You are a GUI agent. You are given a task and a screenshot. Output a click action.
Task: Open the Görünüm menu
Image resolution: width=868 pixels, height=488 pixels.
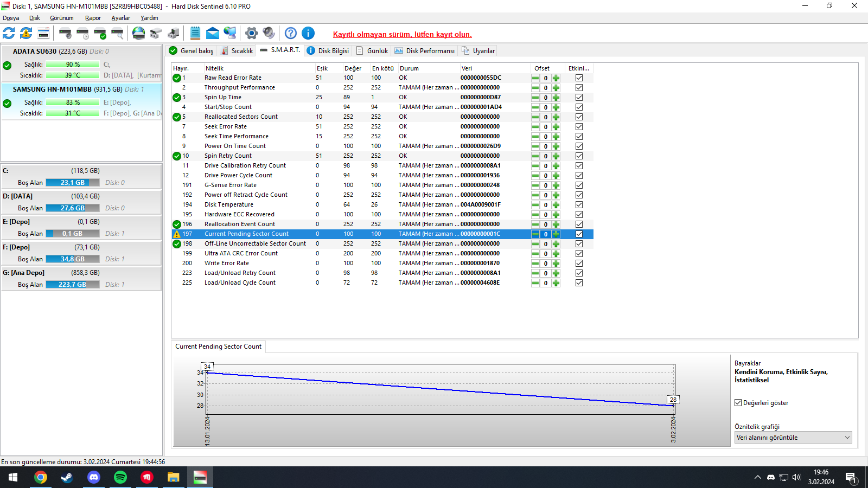pyautogui.click(x=62, y=18)
